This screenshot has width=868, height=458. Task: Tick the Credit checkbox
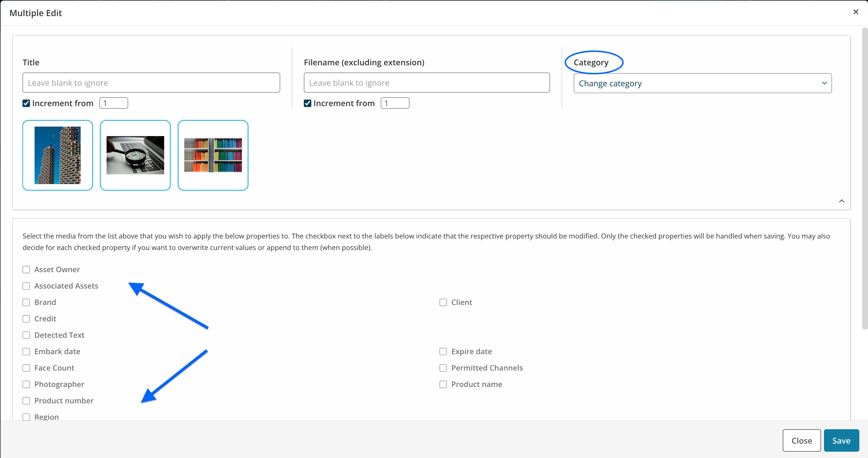pos(26,319)
